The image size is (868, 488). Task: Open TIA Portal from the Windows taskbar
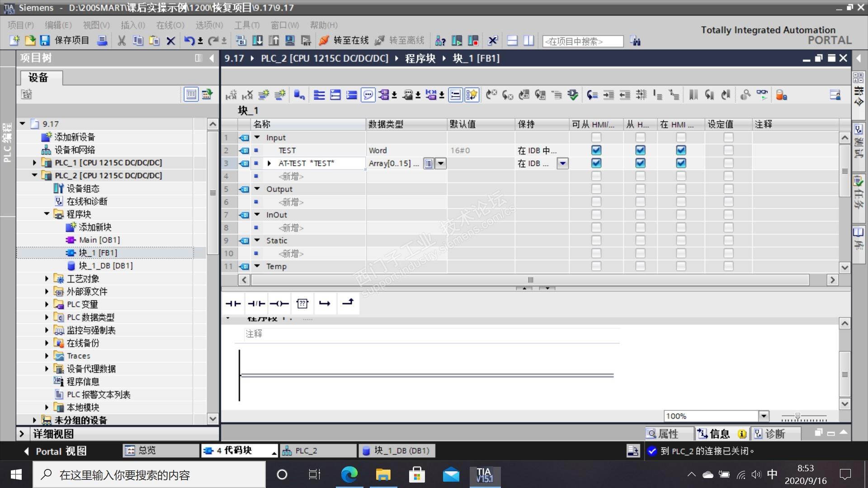click(x=484, y=475)
